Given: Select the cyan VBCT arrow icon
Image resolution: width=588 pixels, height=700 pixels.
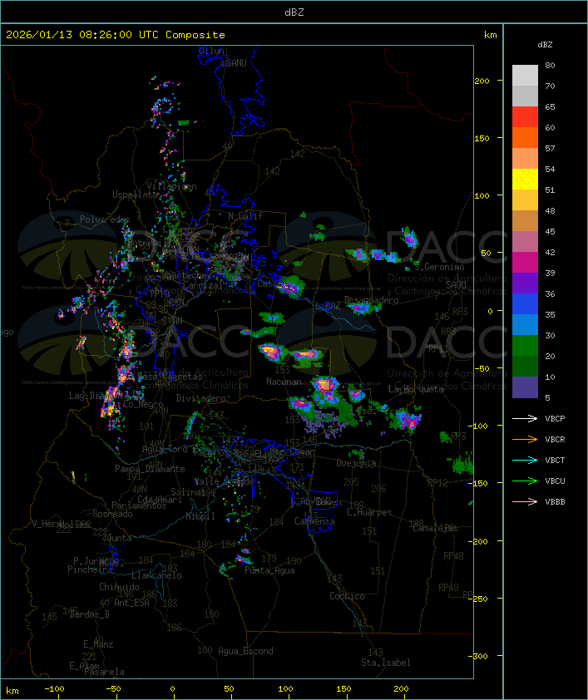Looking at the screenshot, I should 526,460.
